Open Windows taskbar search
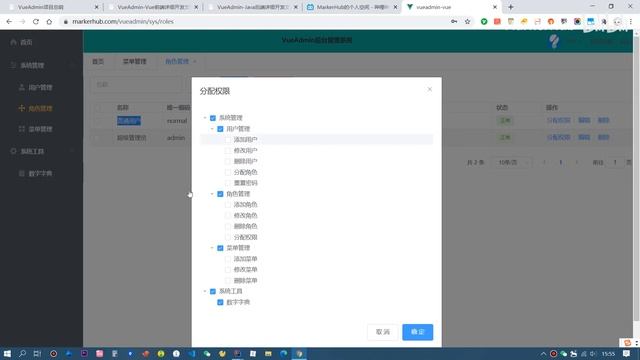 click(22, 353)
